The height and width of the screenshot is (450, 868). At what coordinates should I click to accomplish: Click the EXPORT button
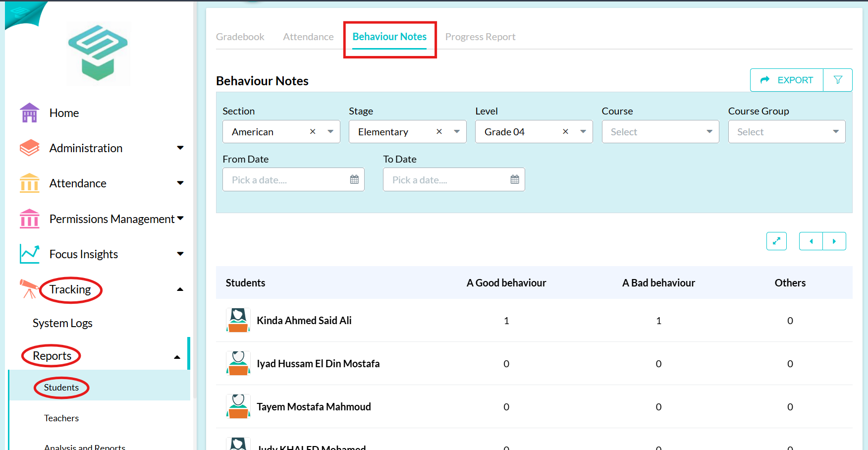(787, 80)
